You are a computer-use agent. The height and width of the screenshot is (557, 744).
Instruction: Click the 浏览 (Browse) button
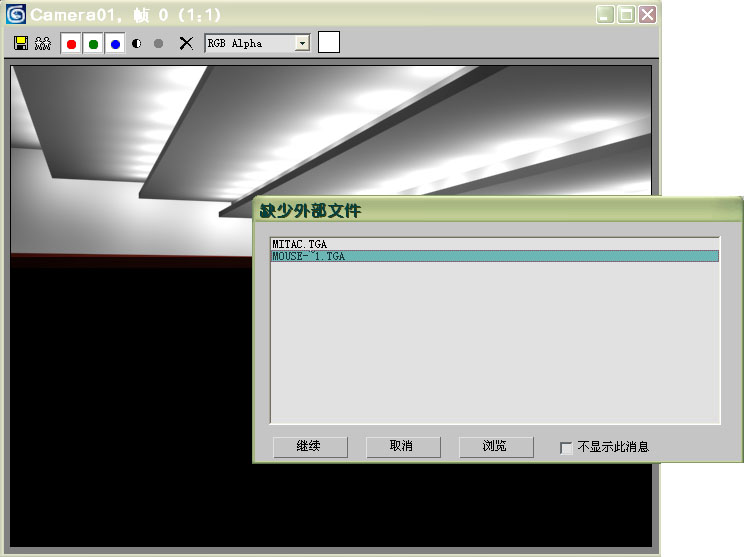click(x=496, y=447)
